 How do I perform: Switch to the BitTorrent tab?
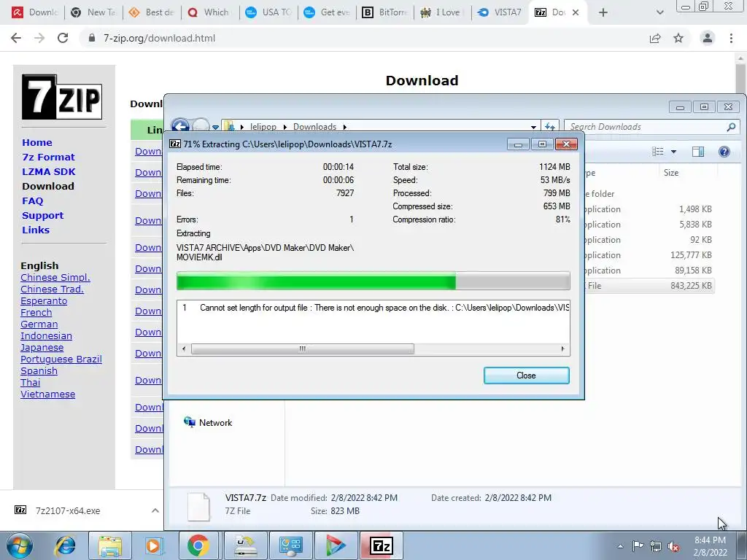tap(384, 12)
